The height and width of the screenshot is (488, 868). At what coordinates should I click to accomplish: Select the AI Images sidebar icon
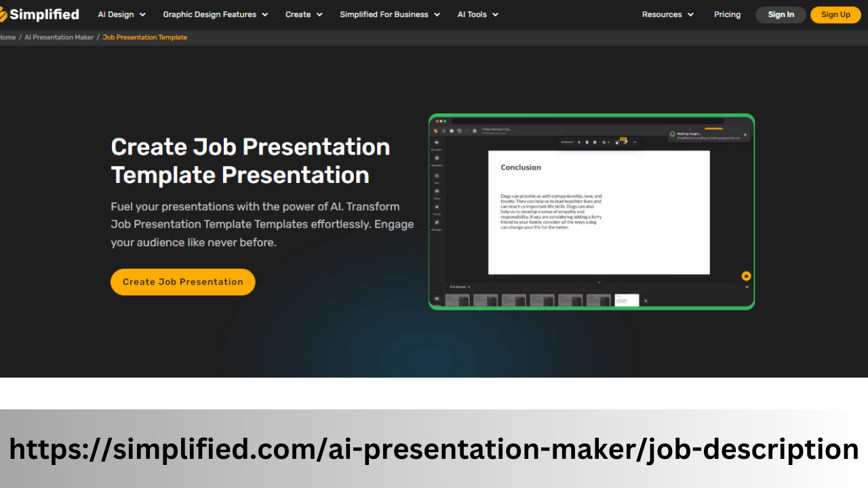click(436, 224)
